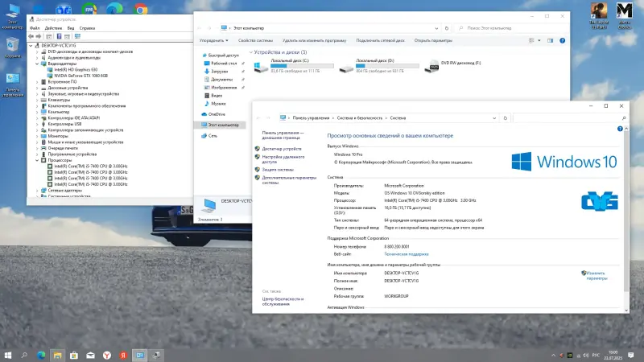Screen dimensions: 644x362
Task: Open Сеть in Explorer sidebar
Action: tap(213, 136)
